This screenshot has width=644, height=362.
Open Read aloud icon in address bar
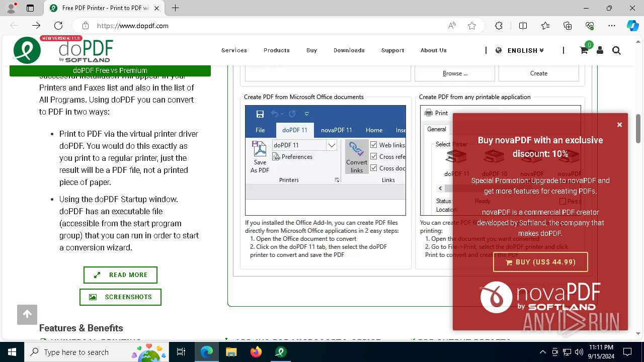pyautogui.click(x=452, y=26)
